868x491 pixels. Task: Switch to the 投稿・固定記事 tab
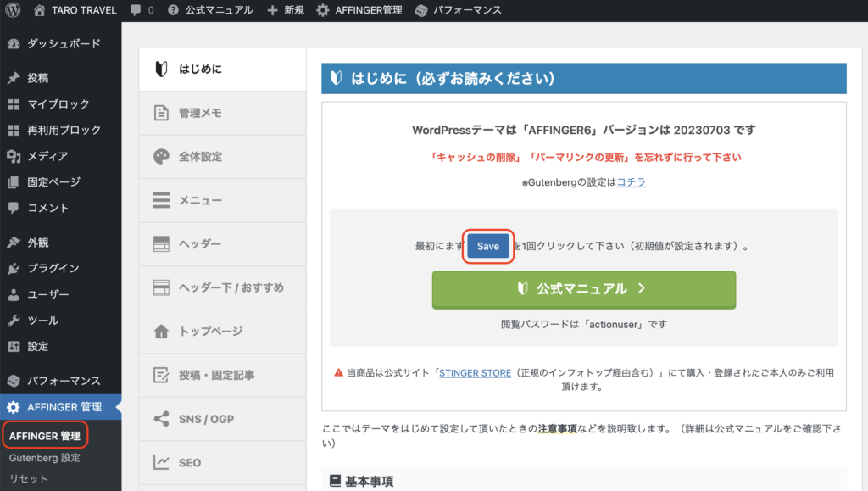[x=223, y=375]
